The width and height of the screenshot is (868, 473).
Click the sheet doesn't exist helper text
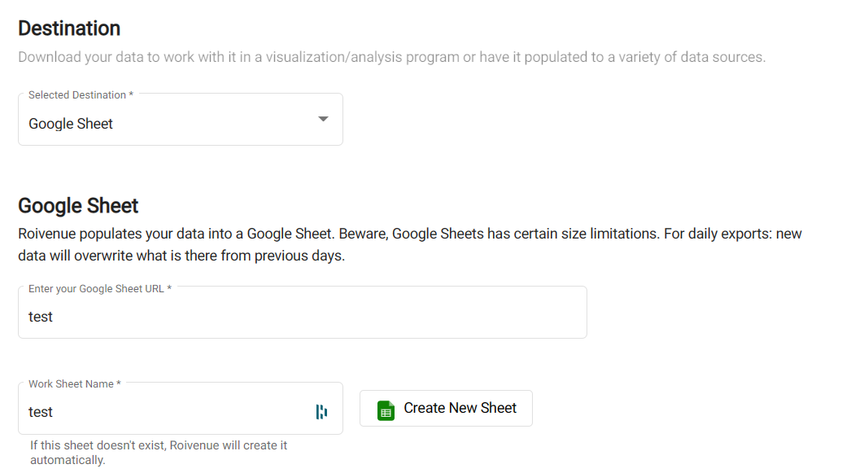(159, 445)
